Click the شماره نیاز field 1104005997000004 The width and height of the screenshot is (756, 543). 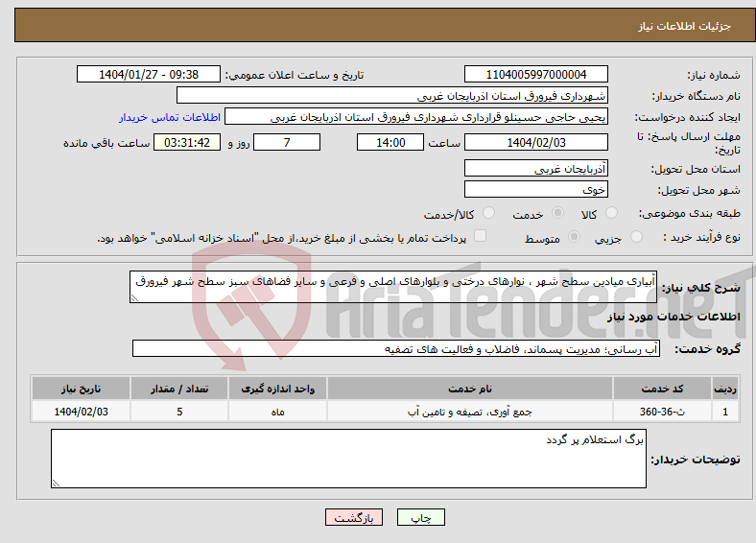(535, 74)
